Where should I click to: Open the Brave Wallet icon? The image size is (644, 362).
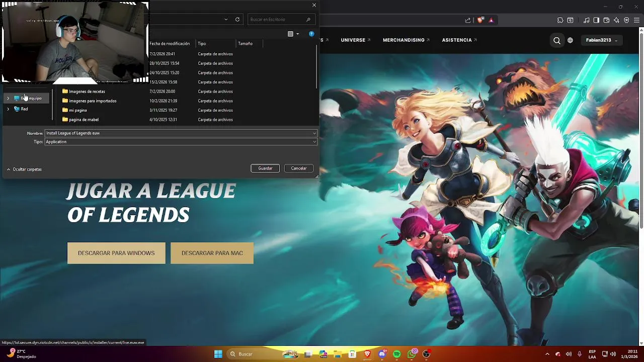click(606, 20)
